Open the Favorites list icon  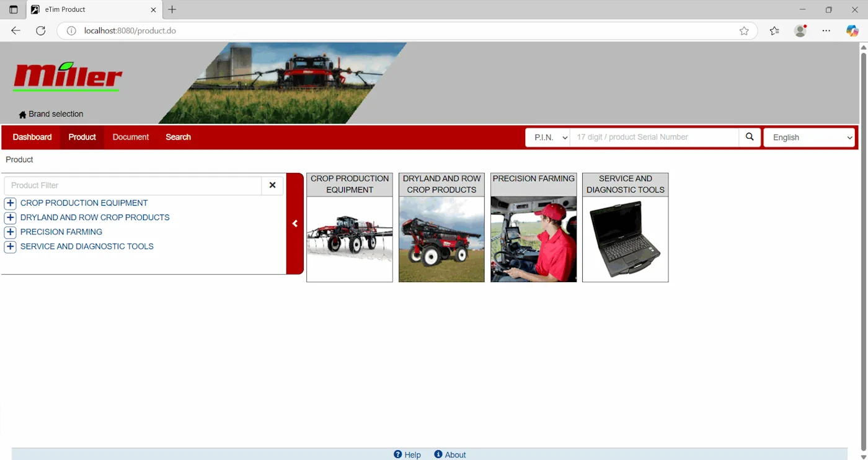coord(774,31)
